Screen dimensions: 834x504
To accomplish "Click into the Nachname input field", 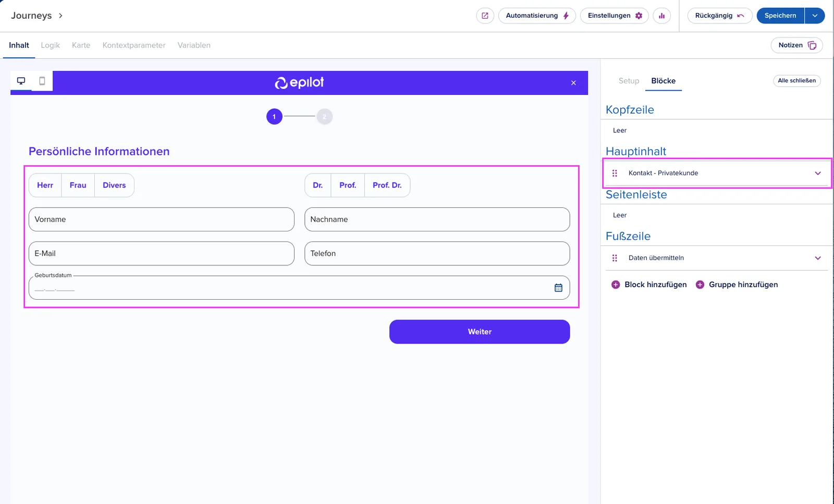I will [x=437, y=219].
